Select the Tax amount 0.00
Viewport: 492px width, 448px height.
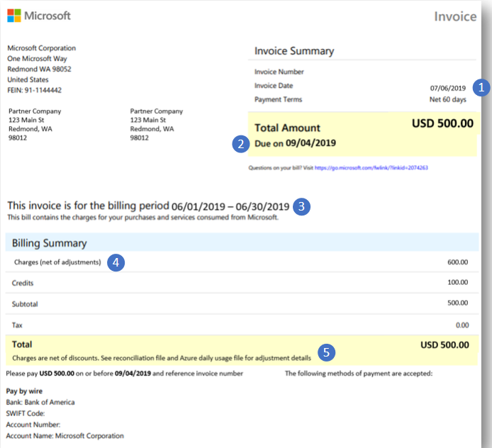point(461,325)
